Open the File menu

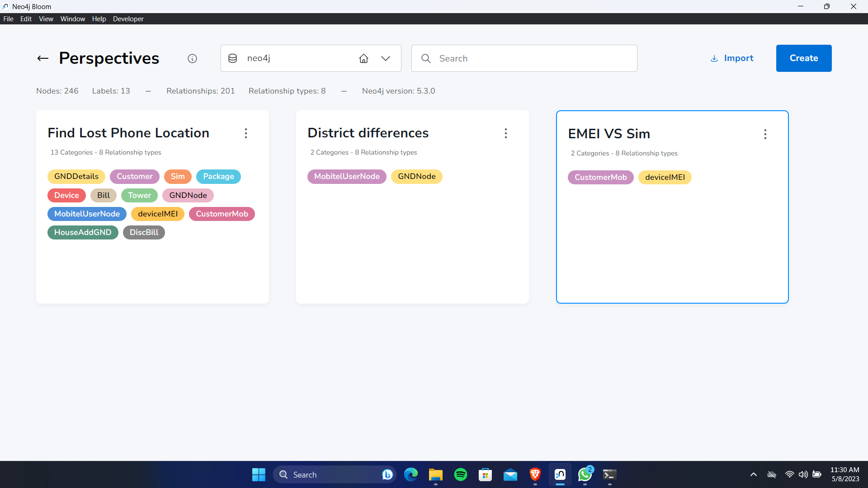click(8, 19)
